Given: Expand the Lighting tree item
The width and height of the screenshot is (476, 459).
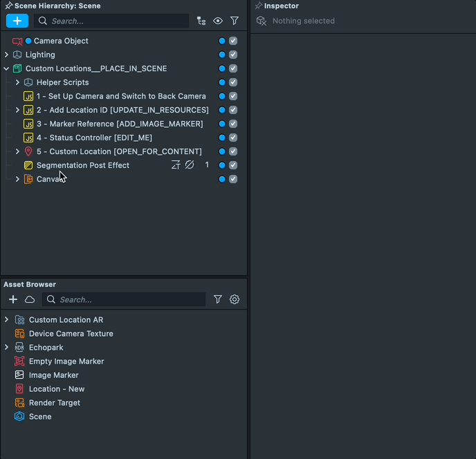Looking at the screenshot, I should (x=6, y=55).
